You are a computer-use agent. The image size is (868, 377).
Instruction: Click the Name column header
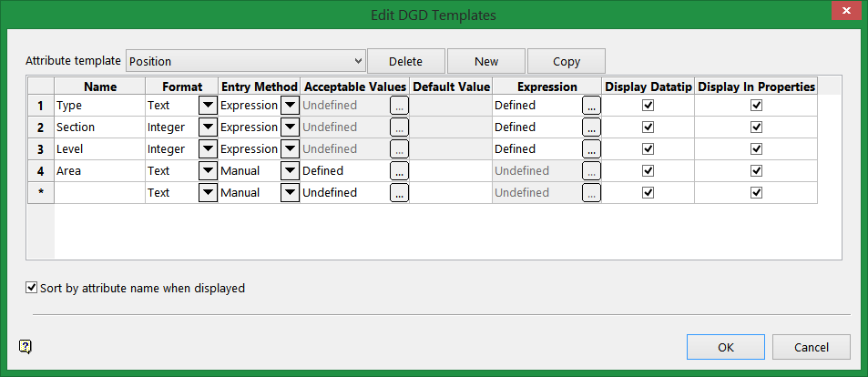pyautogui.click(x=100, y=87)
